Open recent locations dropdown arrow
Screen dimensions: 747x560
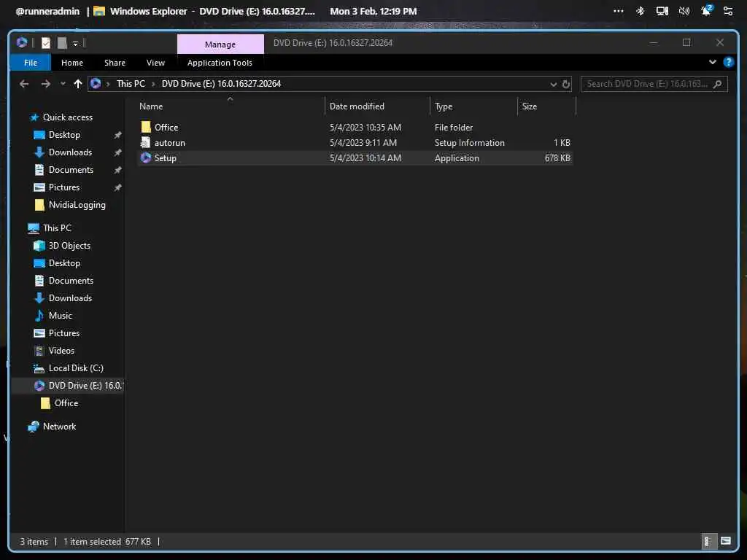click(x=63, y=84)
